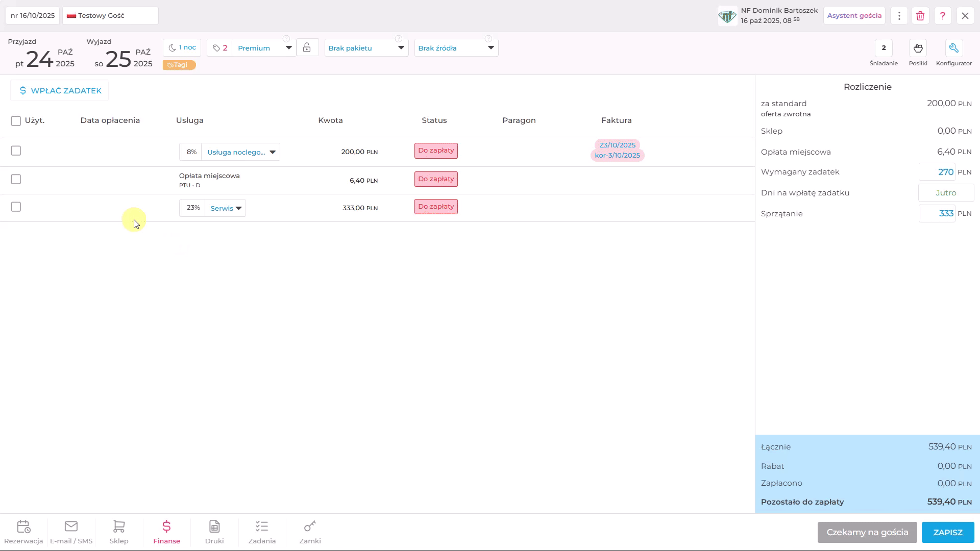Click the Sprzątanie 333 input field
980x551 pixels.
pos(937,214)
